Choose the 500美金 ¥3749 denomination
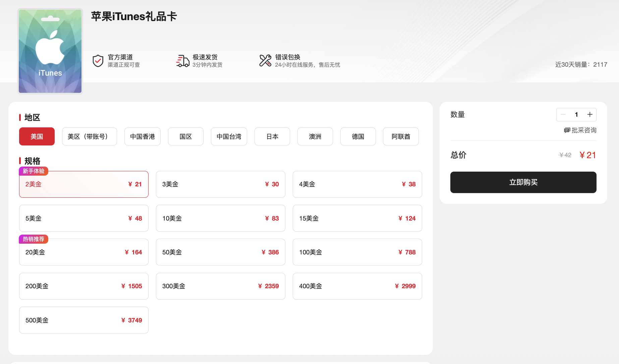 point(83,320)
